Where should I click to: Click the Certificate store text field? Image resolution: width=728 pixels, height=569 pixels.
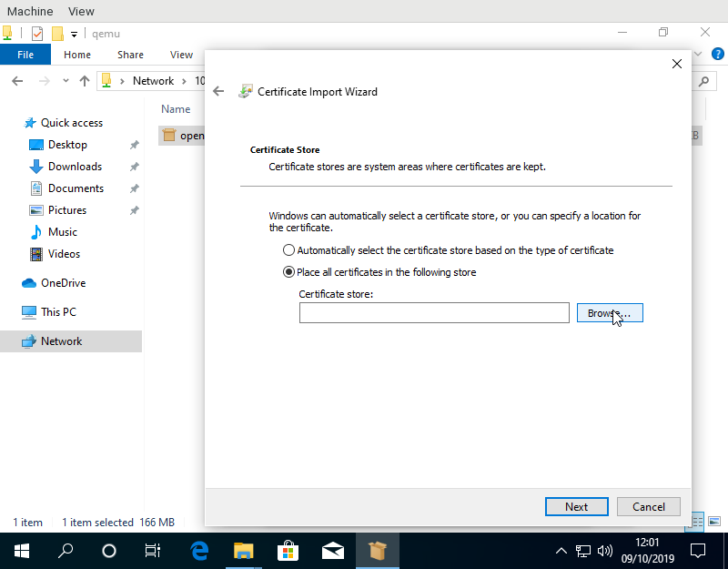tap(434, 313)
